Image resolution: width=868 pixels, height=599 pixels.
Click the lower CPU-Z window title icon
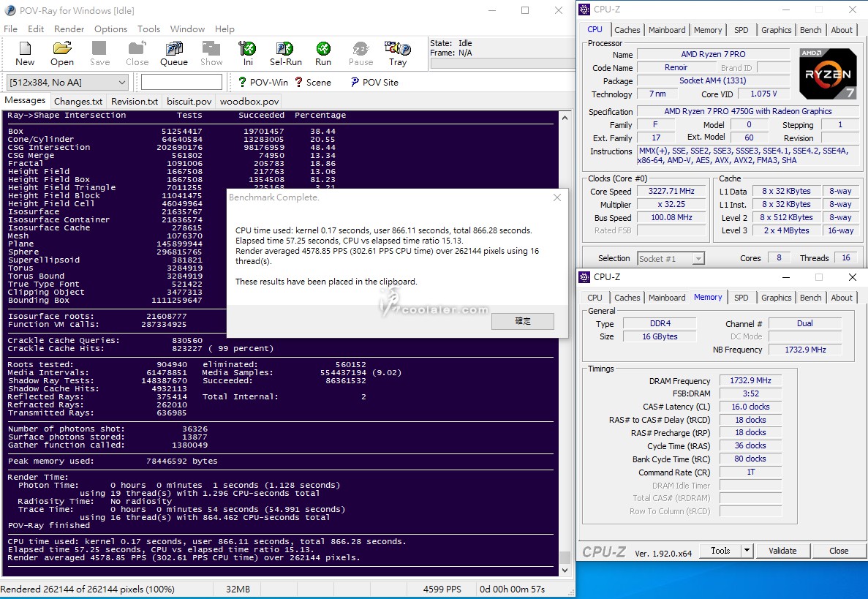584,276
